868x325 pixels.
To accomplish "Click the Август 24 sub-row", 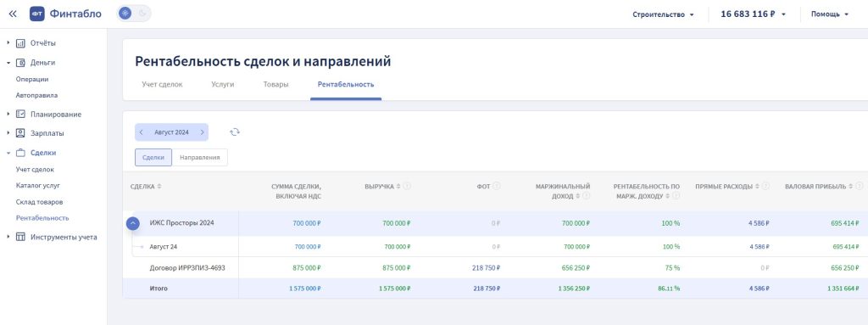I will point(164,246).
